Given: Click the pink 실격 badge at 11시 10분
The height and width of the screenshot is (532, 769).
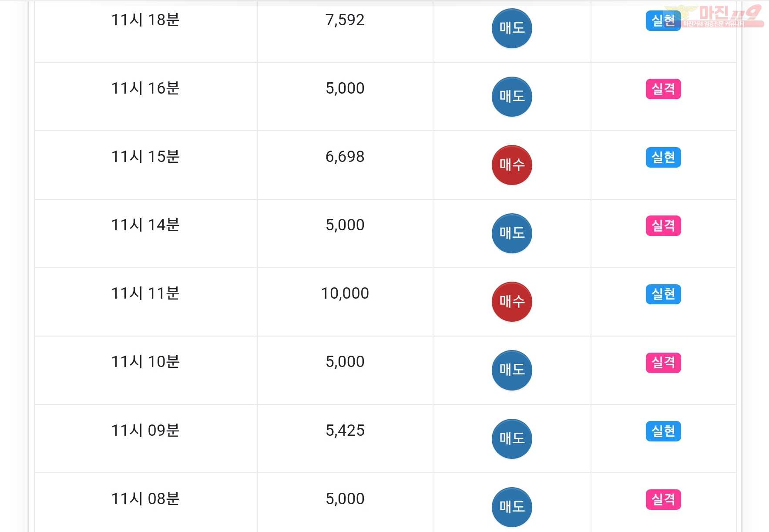Looking at the screenshot, I should point(663,362).
